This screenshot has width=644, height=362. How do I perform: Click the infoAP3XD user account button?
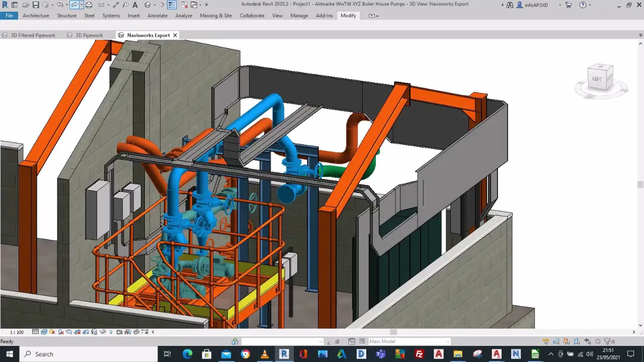(x=532, y=5)
